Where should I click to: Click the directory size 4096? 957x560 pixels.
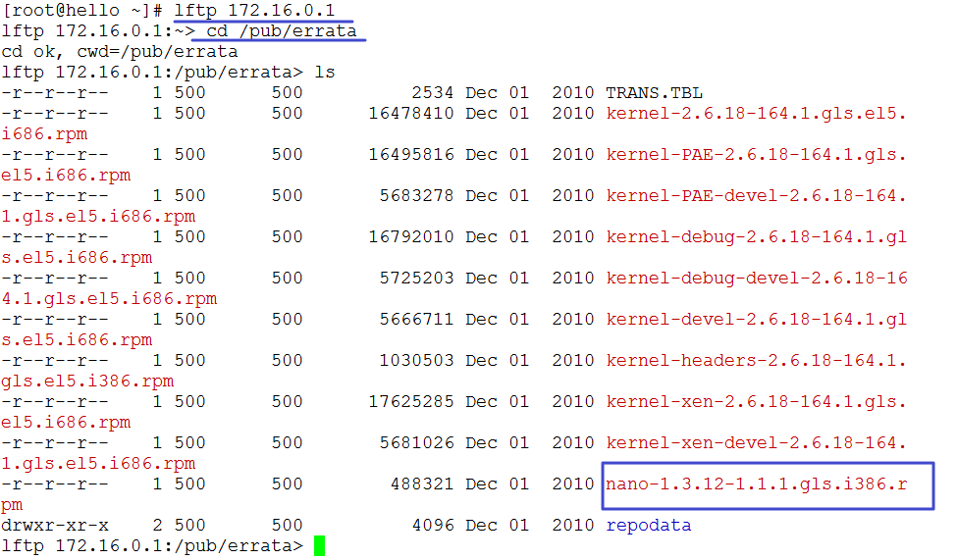click(x=432, y=526)
